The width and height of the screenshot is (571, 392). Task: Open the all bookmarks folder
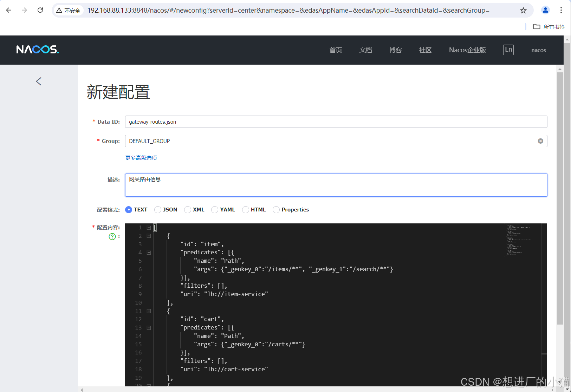coord(549,27)
